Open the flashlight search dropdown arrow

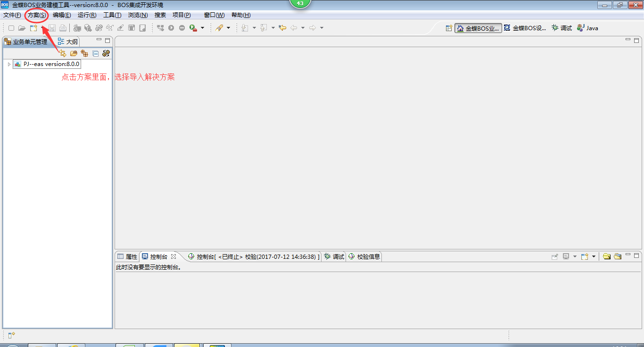pos(229,28)
